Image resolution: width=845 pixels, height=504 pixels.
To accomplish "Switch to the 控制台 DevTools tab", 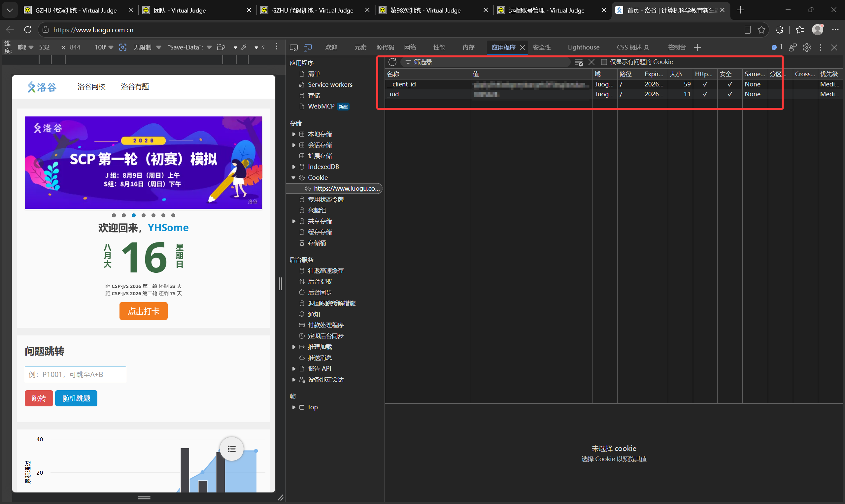I will 676,47.
